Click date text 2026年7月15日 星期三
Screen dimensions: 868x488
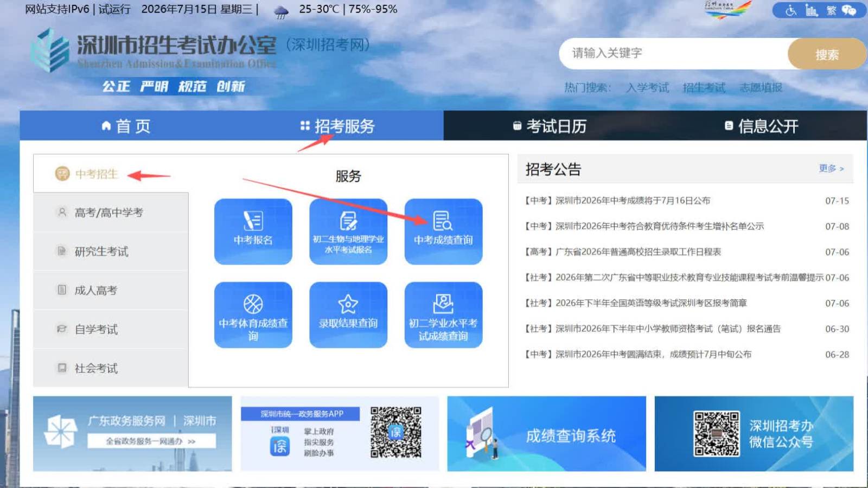pos(197,9)
